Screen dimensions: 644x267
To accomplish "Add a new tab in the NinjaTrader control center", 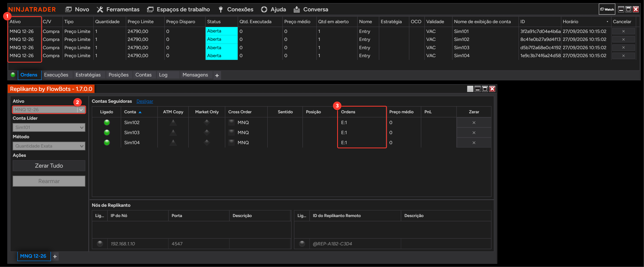I will tap(217, 75).
